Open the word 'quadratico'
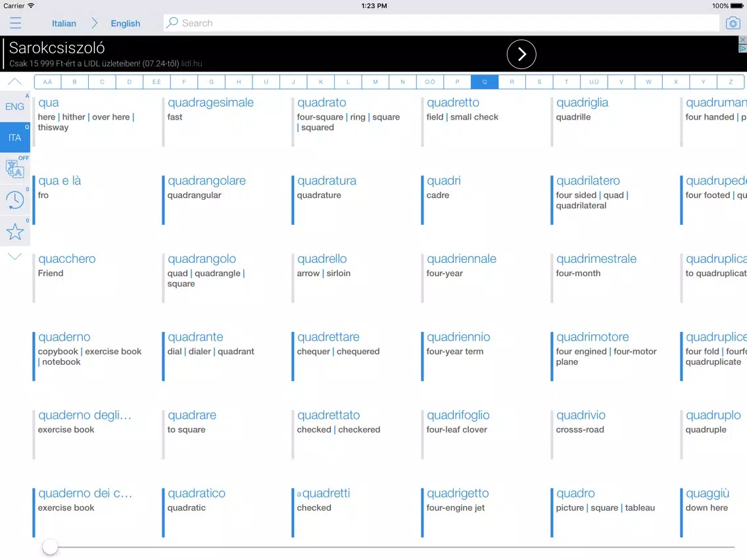This screenshot has width=747, height=560. click(x=196, y=493)
